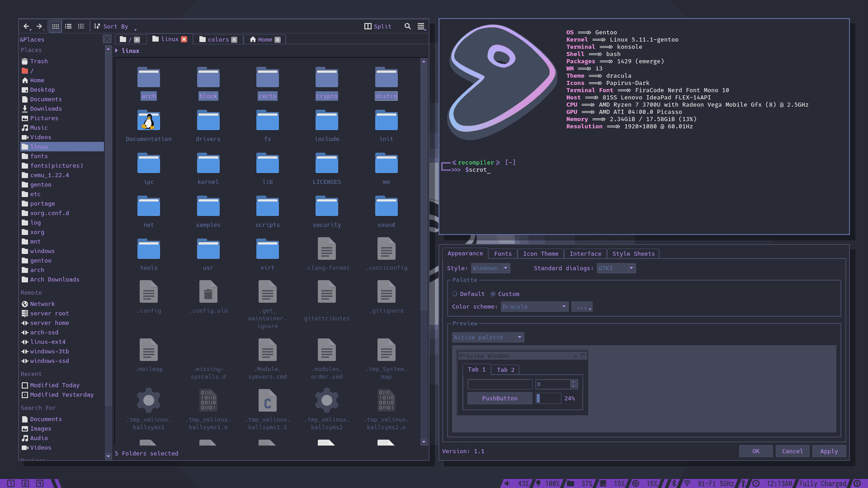Screen dimensions: 868x488
Task: Click the crypto folder
Action: pyautogui.click(x=327, y=83)
